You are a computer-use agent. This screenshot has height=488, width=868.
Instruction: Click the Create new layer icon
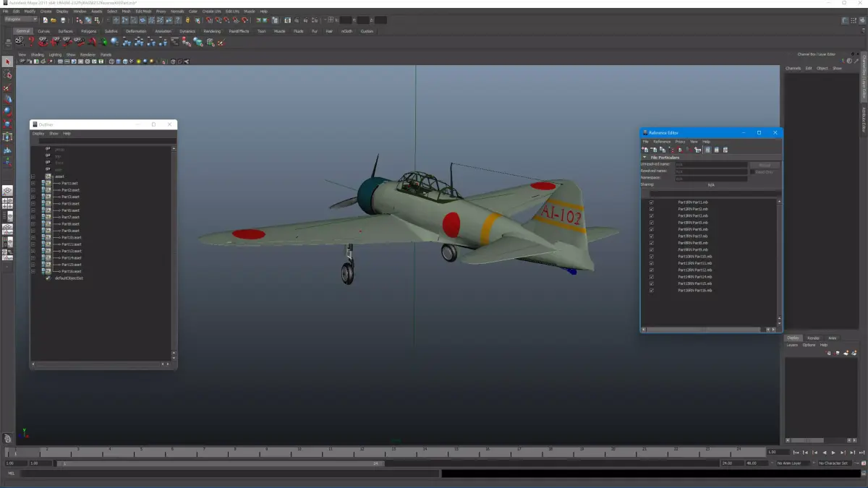tap(845, 353)
